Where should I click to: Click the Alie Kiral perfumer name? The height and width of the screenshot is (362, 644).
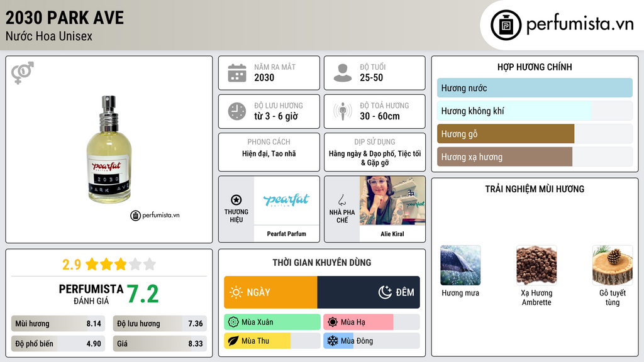click(392, 234)
